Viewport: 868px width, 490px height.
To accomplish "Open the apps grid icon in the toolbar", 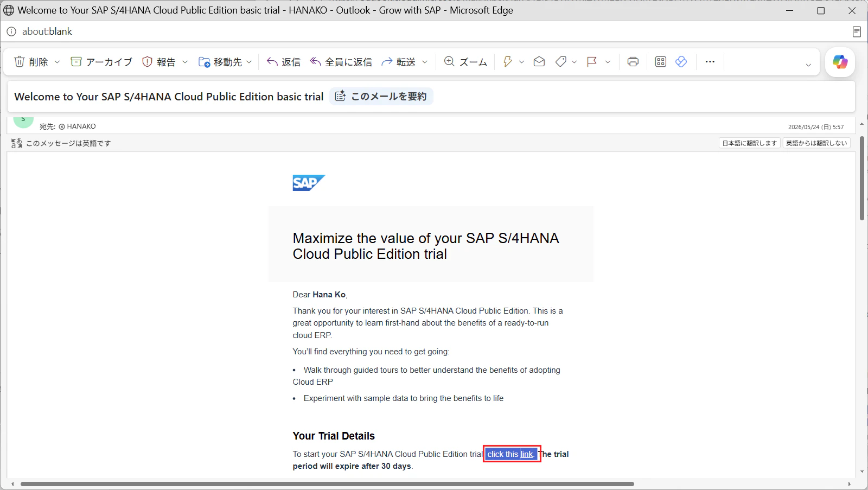I will pos(661,62).
